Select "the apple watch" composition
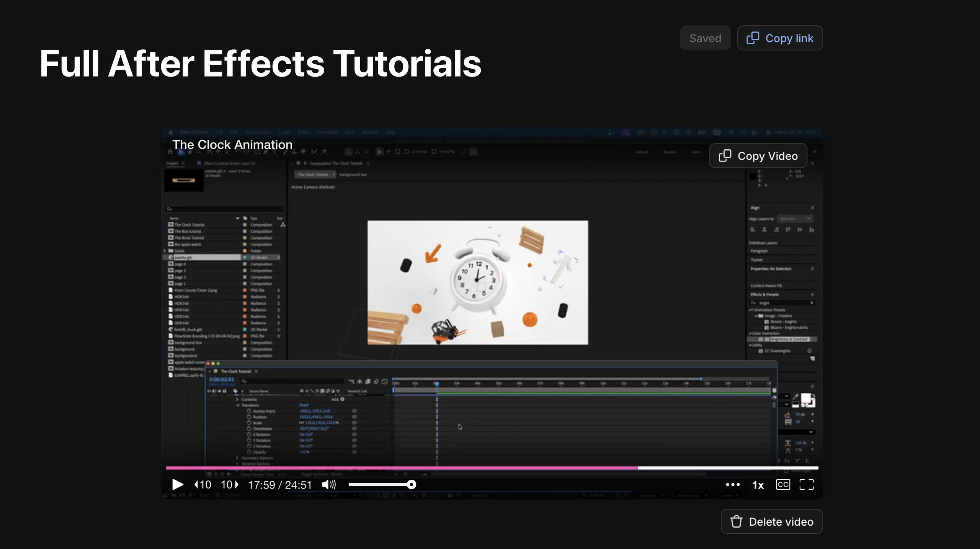The width and height of the screenshot is (980, 549). pyautogui.click(x=188, y=244)
